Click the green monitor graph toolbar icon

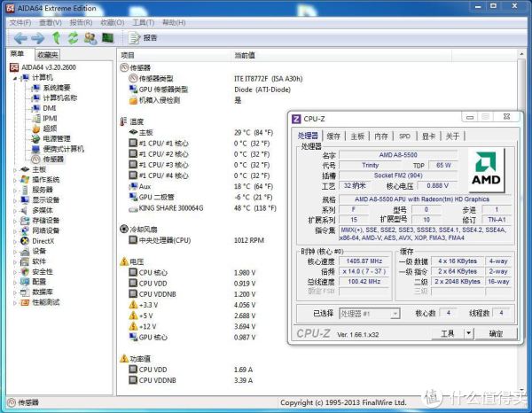point(107,37)
